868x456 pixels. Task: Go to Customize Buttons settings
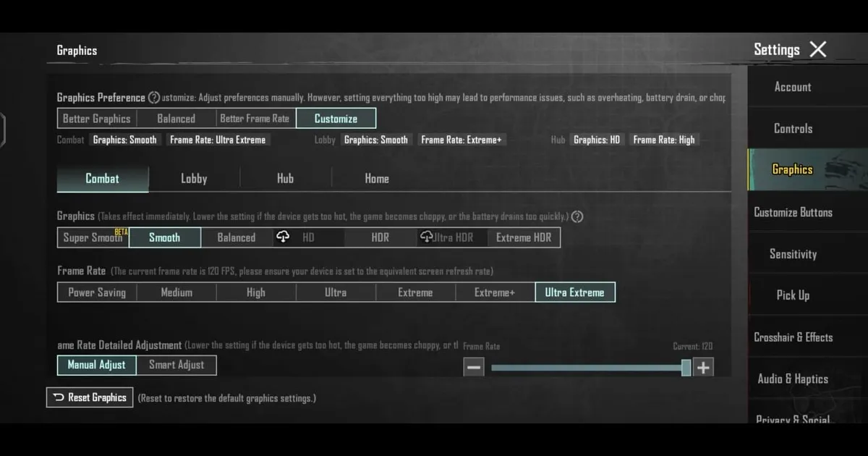click(x=793, y=211)
